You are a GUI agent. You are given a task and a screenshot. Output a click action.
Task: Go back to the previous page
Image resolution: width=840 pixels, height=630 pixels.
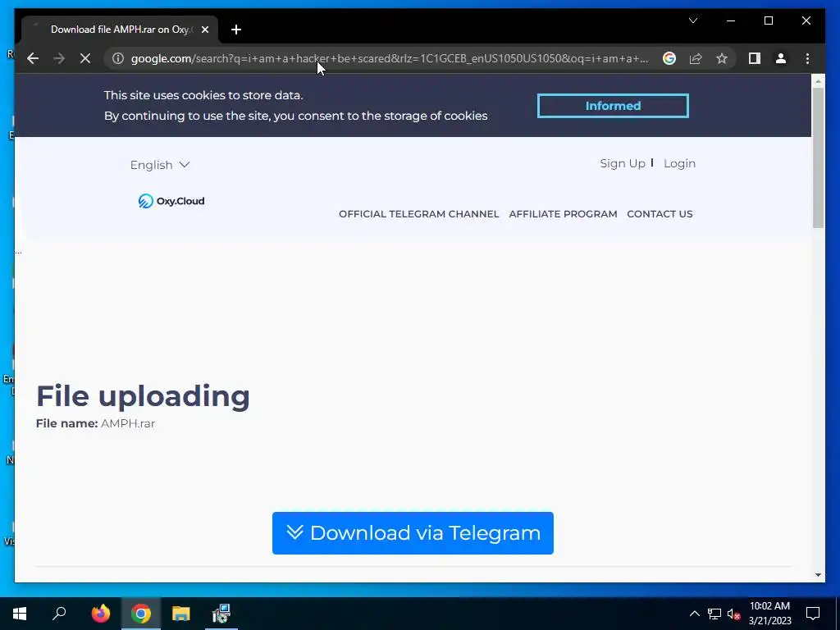tap(33, 58)
